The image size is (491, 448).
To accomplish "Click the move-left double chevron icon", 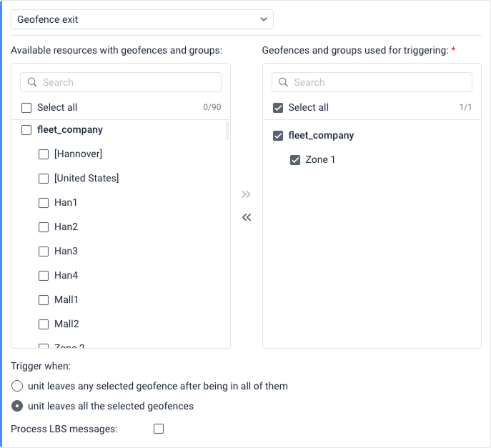I will (247, 217).
